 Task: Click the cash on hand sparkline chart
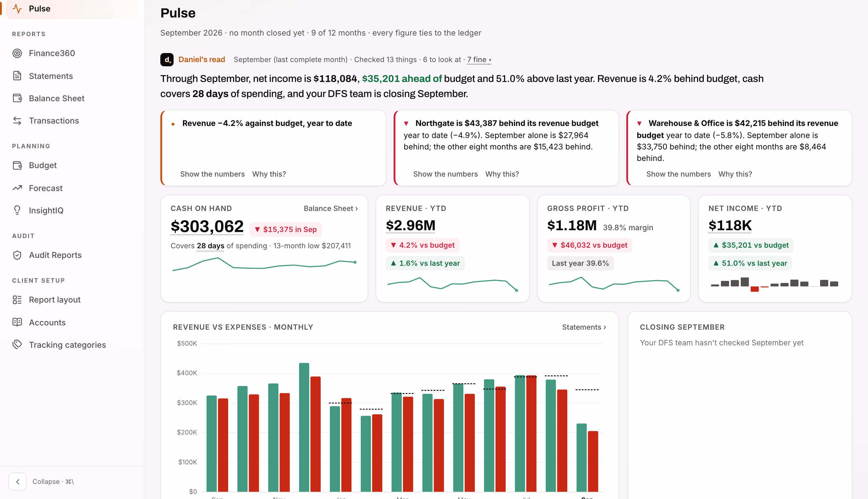[x=264, y=264]
